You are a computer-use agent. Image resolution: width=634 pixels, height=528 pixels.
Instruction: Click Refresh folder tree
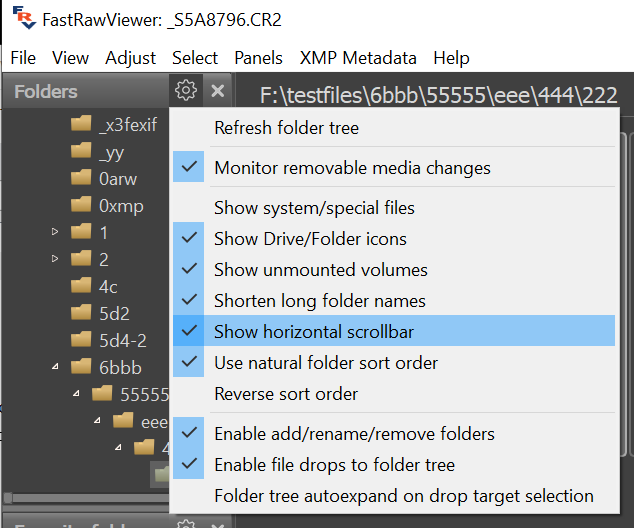coord(286,127)
